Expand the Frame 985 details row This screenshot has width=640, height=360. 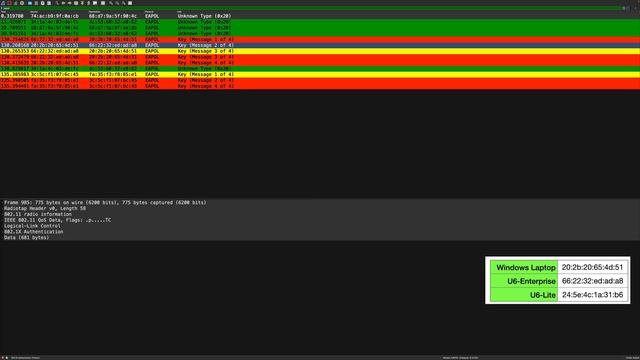(320, 202)
